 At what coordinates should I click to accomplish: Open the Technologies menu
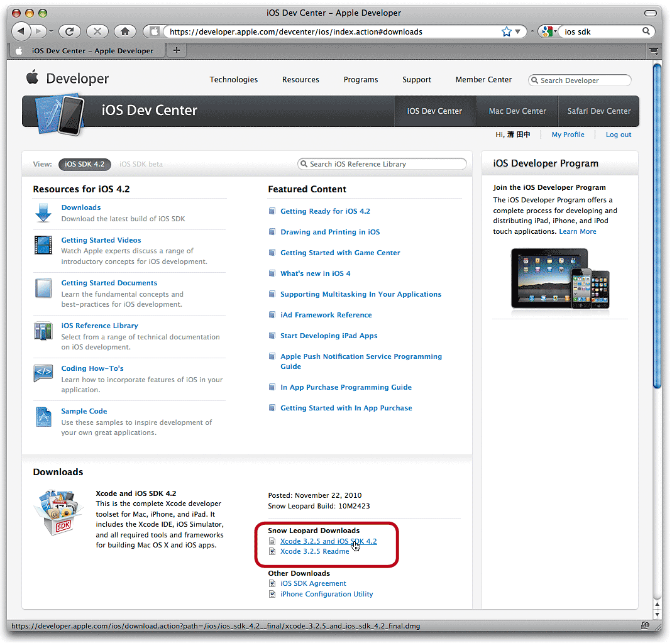coord(234,80)
